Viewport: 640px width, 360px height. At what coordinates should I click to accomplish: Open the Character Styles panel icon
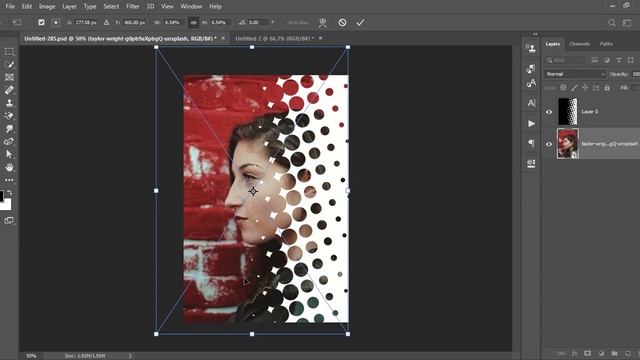click(531, 83)
